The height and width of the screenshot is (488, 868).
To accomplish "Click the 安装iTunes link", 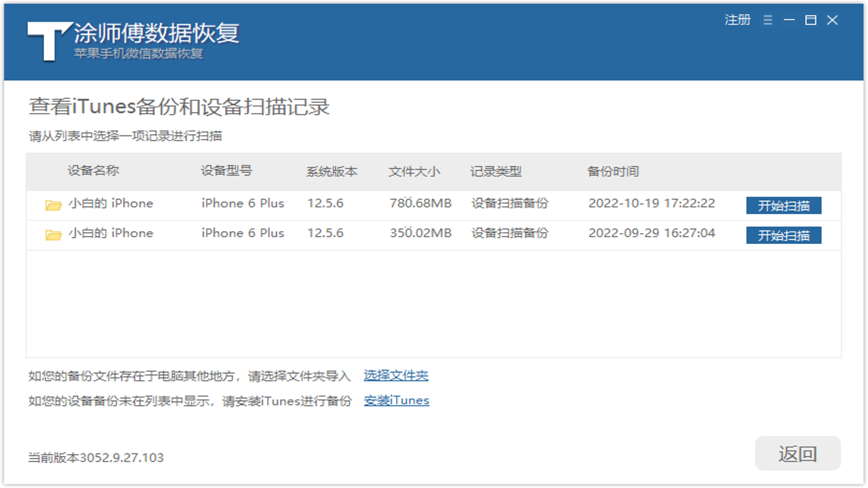I will click(x=396, y=400).
